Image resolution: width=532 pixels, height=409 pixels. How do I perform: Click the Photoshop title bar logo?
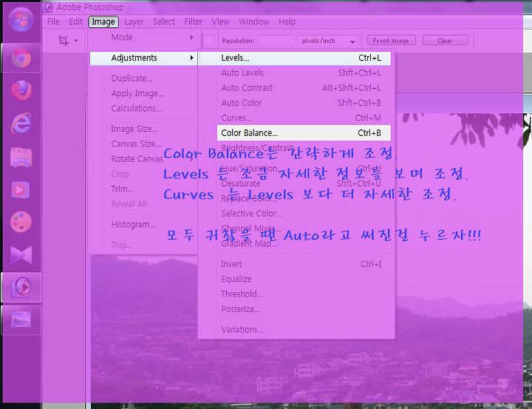[x=49, y=7]
